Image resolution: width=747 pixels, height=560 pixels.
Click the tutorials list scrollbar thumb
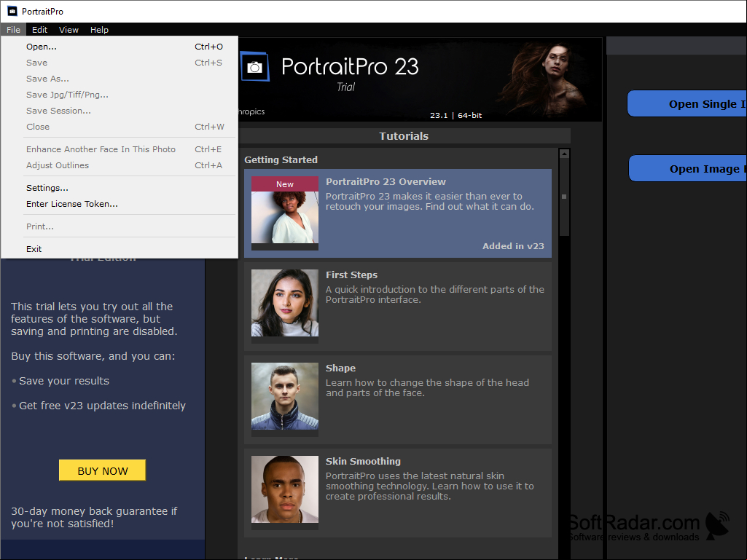click(x=565, y=197)
